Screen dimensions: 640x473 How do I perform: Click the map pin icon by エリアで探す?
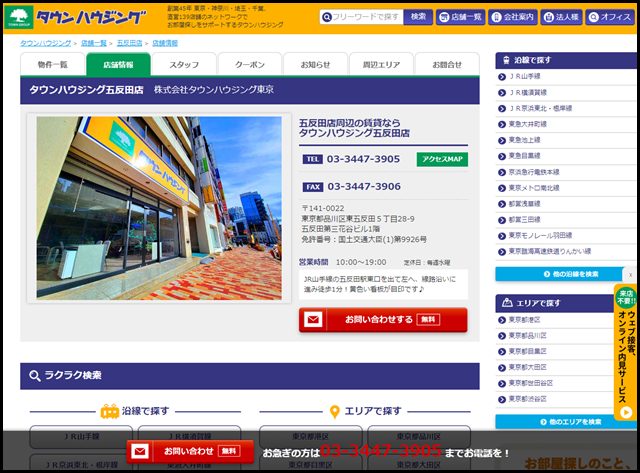pyautogui.click(x=334, y=412)
